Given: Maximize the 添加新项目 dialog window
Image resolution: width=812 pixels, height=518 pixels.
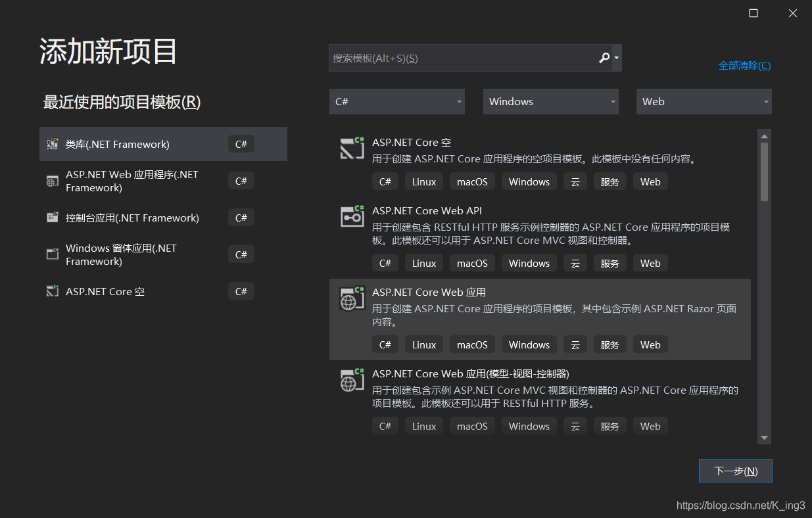Looking at the screenshot, I should click(753, 13).
